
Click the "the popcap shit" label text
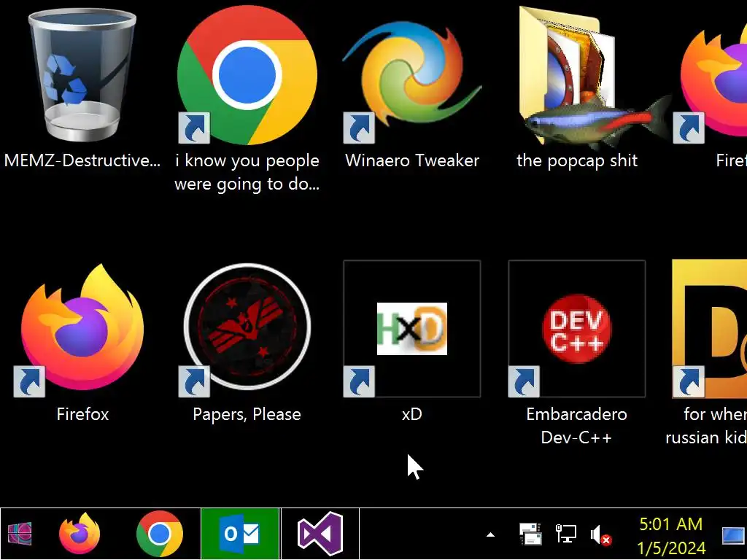577,161
